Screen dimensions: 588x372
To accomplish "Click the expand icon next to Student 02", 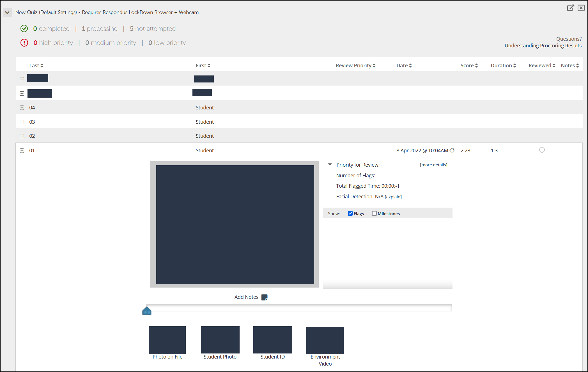I will pos(22,136).
